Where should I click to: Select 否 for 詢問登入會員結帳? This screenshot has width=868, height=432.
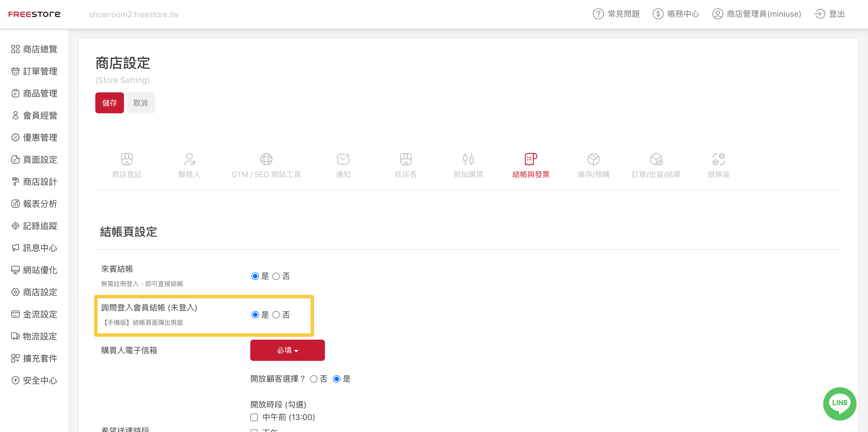276,315
